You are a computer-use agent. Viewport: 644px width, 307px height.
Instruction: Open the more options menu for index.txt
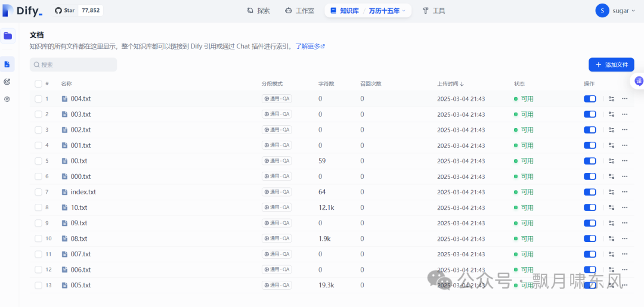coord(625,192)
